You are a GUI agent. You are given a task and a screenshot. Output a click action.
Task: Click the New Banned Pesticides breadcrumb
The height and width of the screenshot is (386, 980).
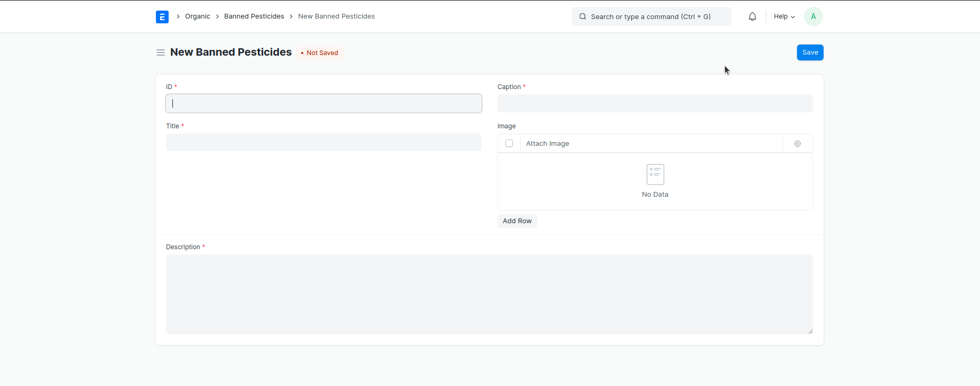click(336, 16)
